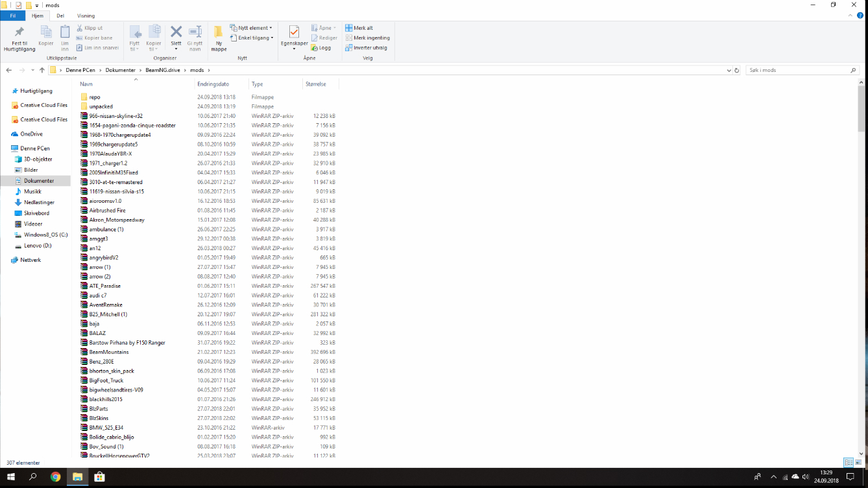Click Rediger in the Åpne group

coord(324,38)
